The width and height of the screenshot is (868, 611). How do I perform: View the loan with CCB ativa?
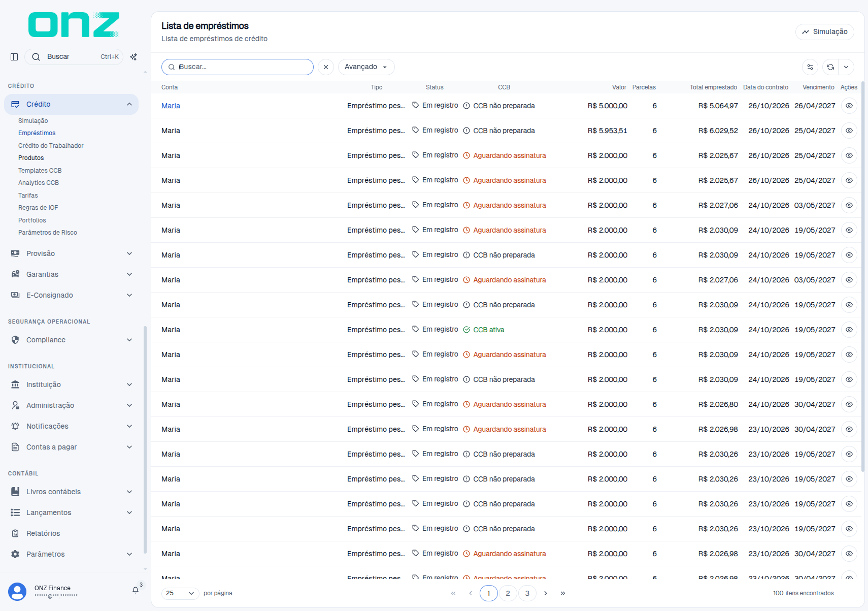point(849,330)
